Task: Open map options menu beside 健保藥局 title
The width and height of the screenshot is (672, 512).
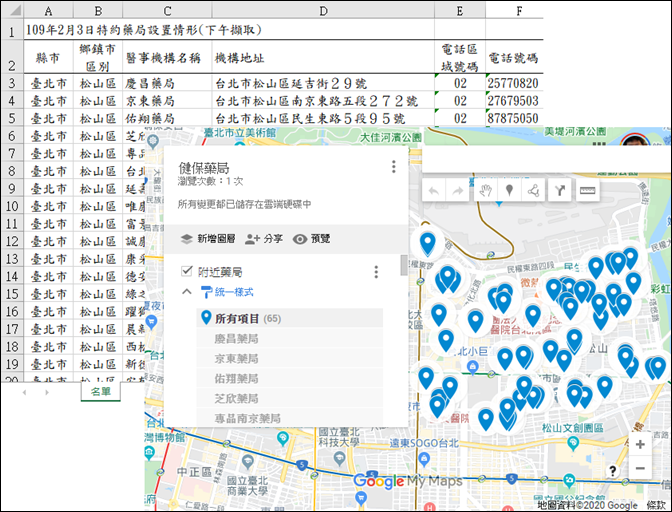Action: (x=393, y=167)
